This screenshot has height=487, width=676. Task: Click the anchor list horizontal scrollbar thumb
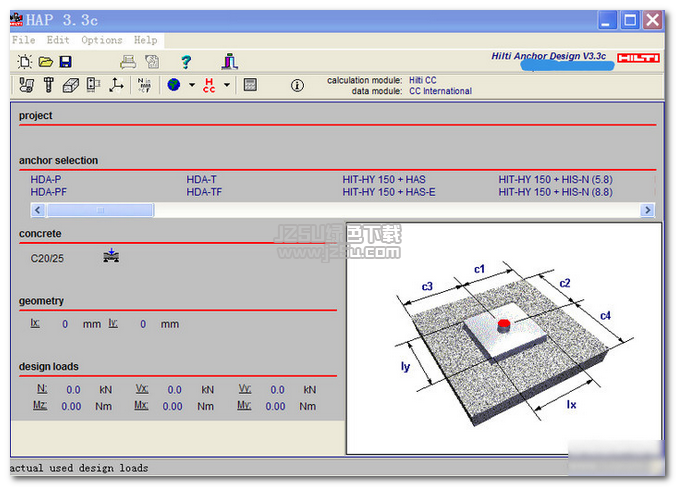pos(100,210)
